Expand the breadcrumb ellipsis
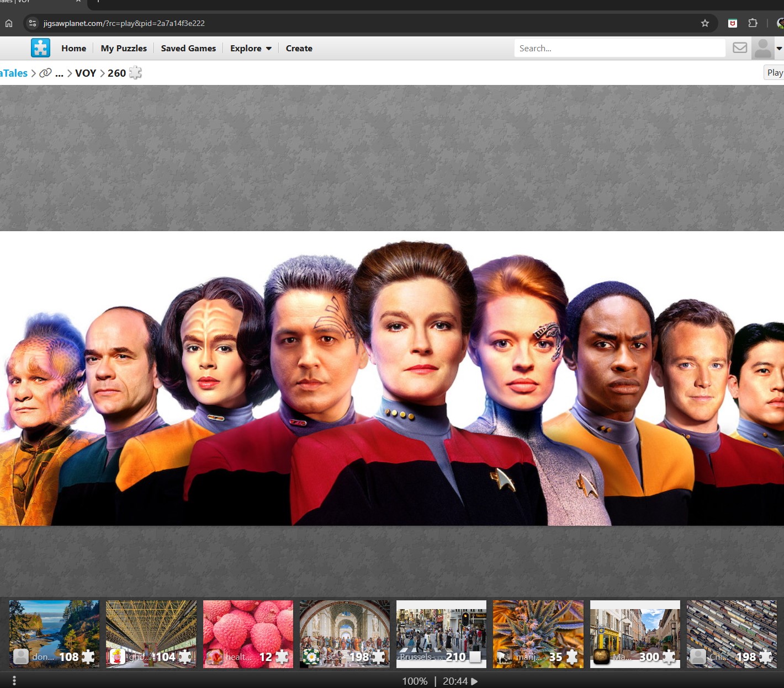Screen dimensions: 784x688 pyautogui.click(x=60, y=73)
